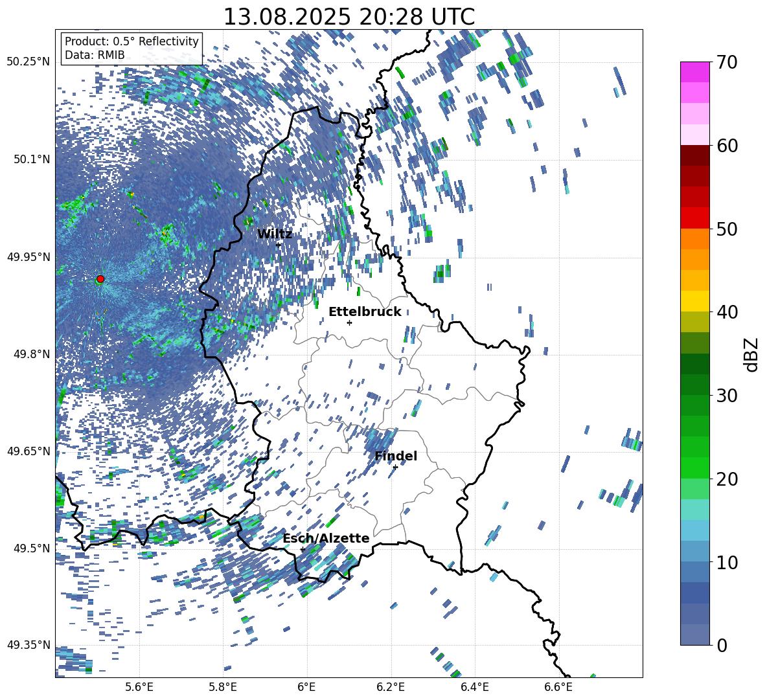Click the 50.25°N latitude label
This screenshot has width=767, height=700.
pyautogui.click(x=29, y=62)
